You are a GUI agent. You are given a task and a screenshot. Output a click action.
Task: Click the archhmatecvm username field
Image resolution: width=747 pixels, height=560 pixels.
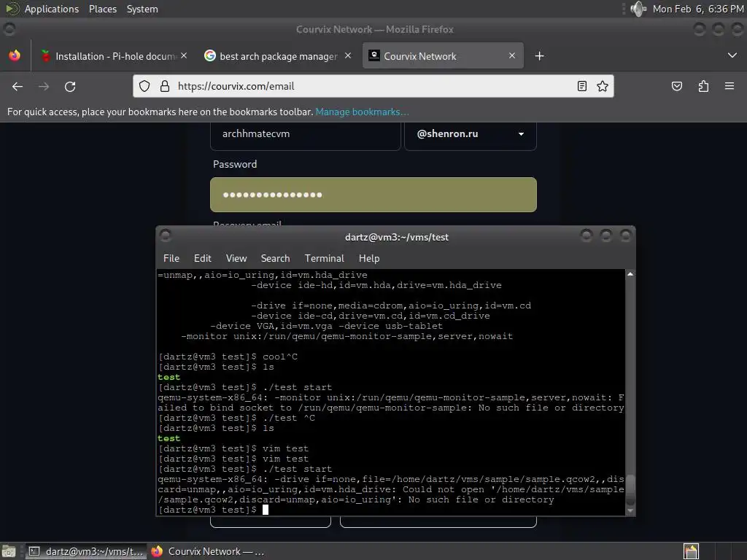click(x=306, y=135)
